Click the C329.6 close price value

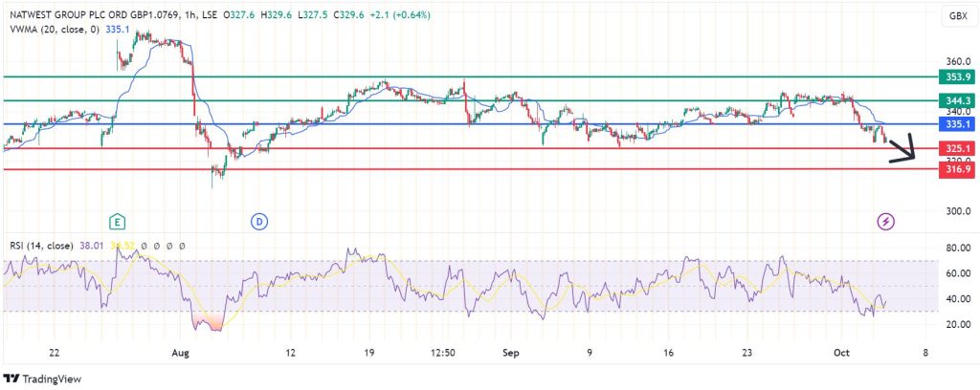tap(347, 15)
